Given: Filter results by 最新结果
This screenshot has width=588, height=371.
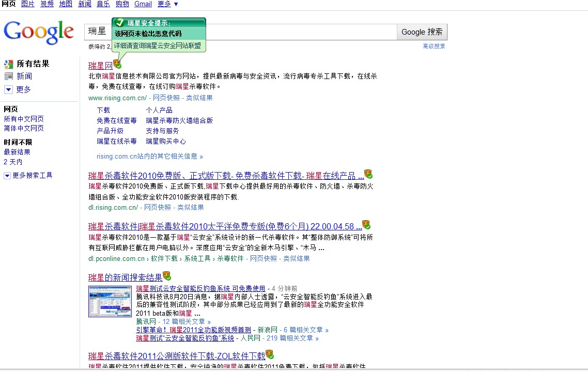Looking at the screenshot, I should pos(17,152).
